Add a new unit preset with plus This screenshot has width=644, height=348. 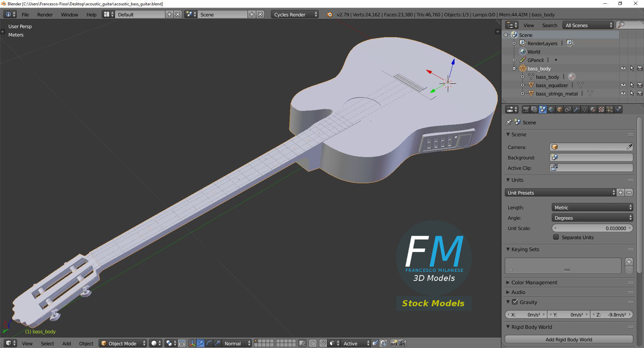(621, 193)
